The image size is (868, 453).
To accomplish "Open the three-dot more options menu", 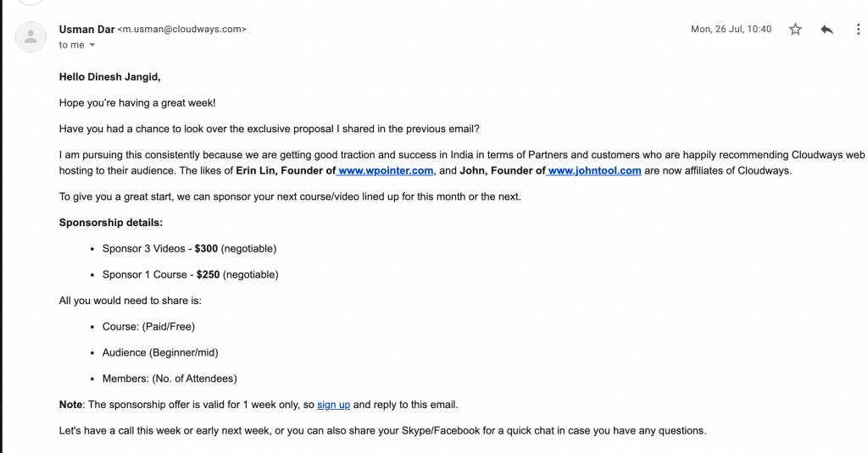I will [858, 30].
